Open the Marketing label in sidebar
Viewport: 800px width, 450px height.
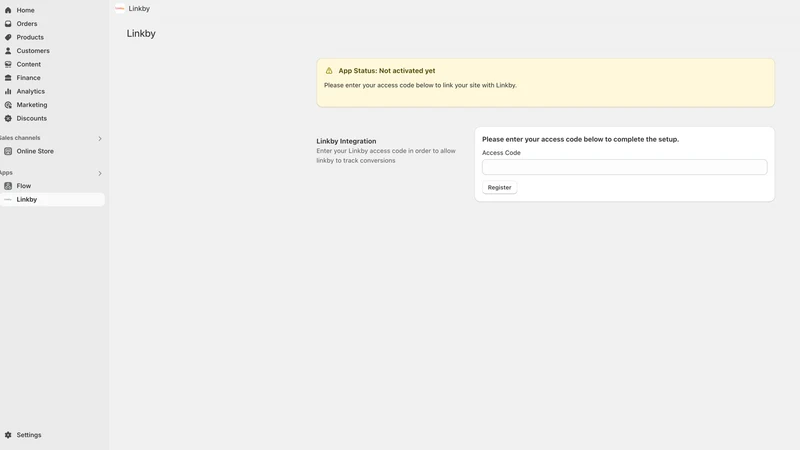coord(32,105)
